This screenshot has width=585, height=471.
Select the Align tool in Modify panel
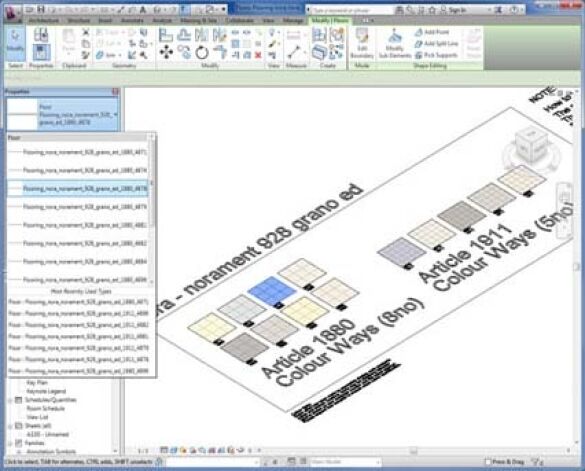(x=166, y=35)
